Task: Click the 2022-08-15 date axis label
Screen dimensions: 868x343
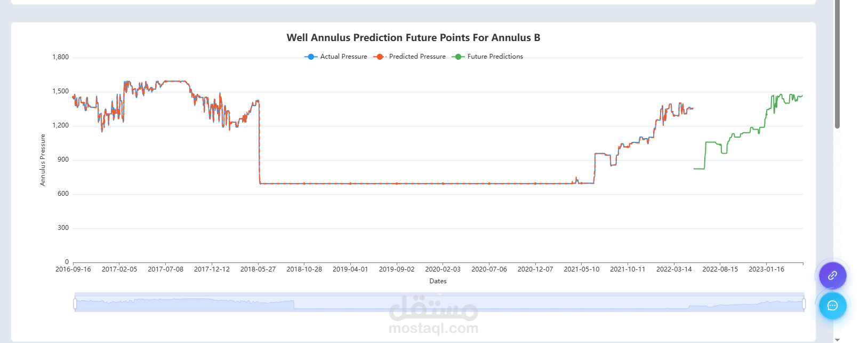Action: pos(720,269)
